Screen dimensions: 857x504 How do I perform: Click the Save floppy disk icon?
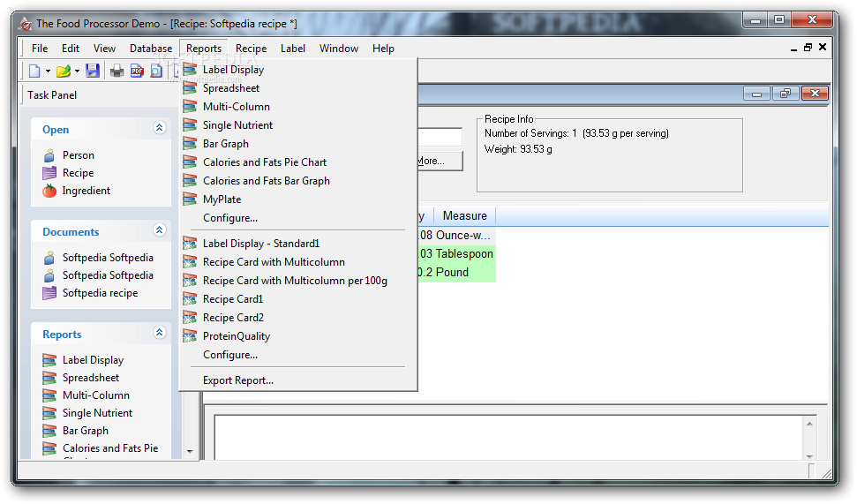93,71
